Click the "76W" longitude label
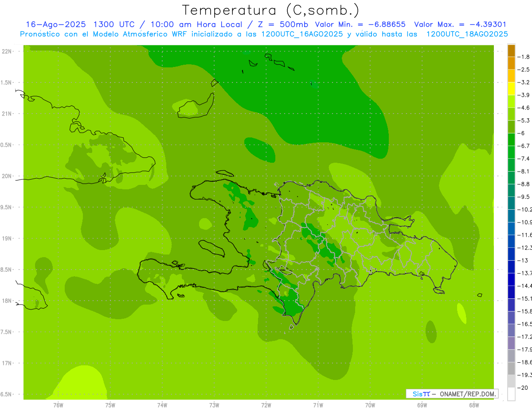Screen dimensions: 532x411 click(58, 405)
